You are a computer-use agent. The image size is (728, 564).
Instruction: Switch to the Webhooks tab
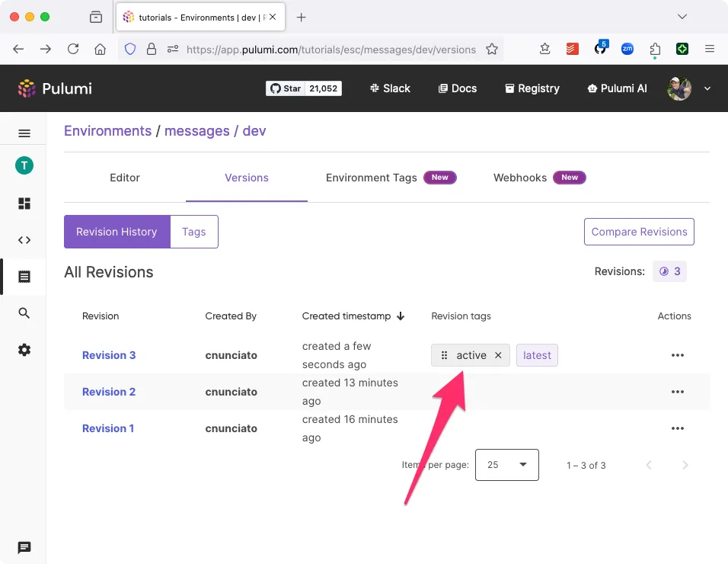coord(539,178)
